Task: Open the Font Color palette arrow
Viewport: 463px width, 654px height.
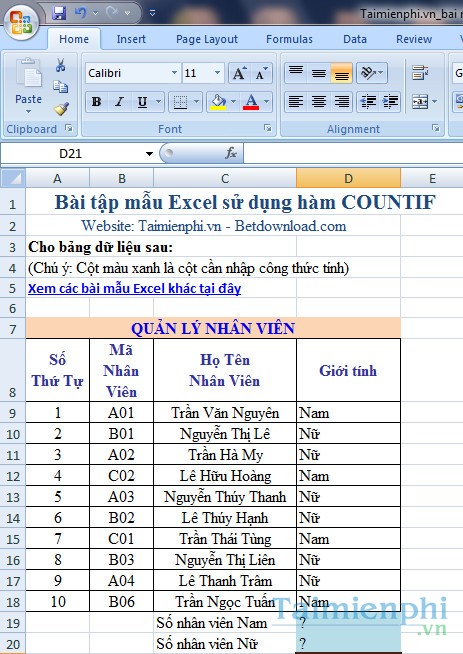Action: coord(267,101)
